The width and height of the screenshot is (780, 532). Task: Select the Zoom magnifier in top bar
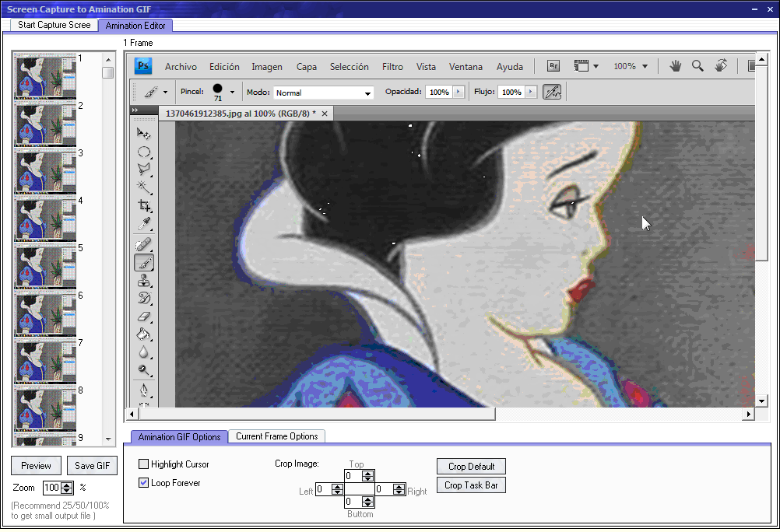point(697,65)
